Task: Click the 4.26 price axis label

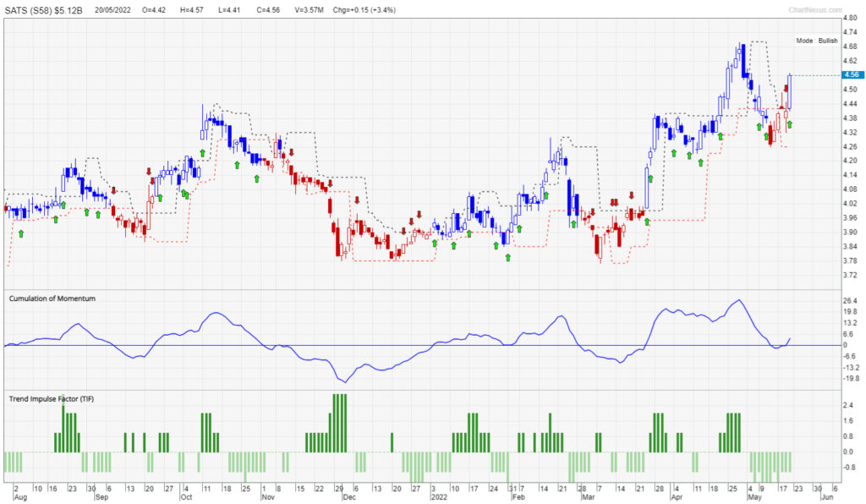Action: tap(850, 147)
